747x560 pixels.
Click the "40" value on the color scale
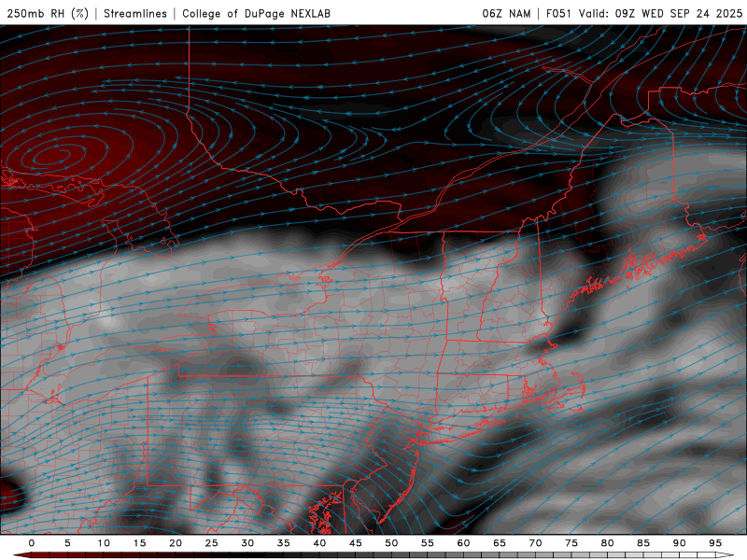coord(319,543)
